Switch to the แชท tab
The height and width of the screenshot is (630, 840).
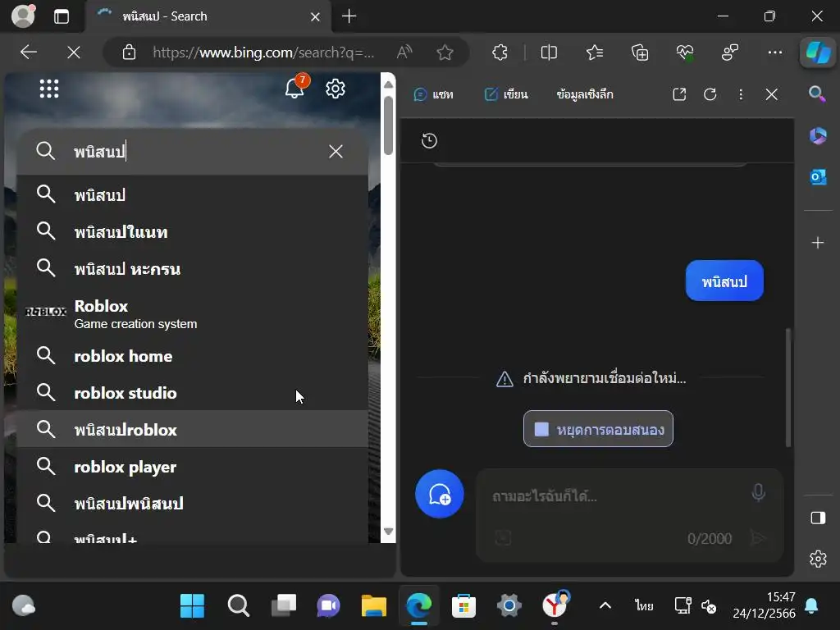[x=433, y=95]
